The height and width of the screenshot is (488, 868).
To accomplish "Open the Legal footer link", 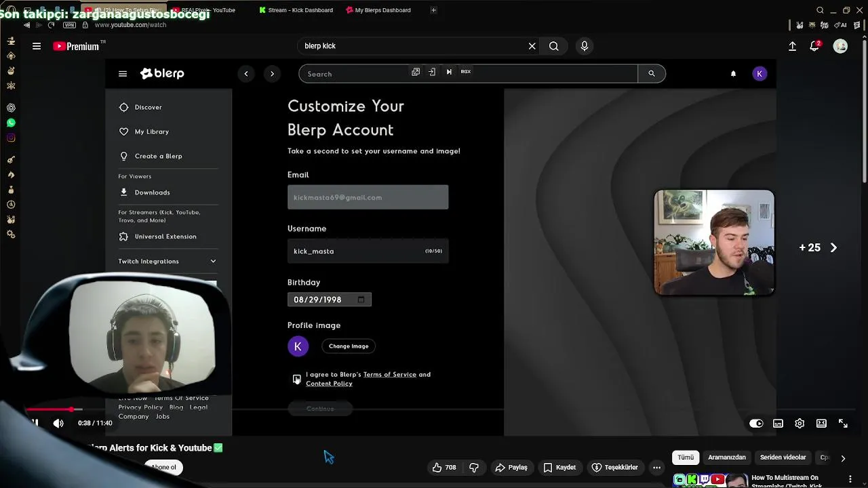I will (x=199, y=407).
